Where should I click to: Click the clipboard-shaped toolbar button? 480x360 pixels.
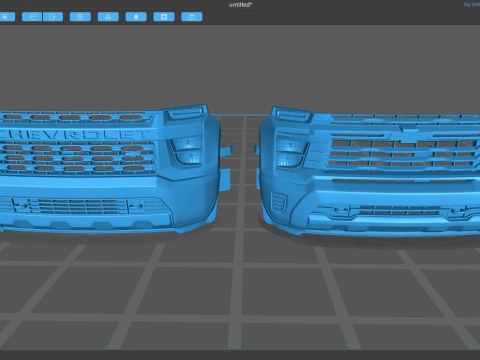[80, 17]
